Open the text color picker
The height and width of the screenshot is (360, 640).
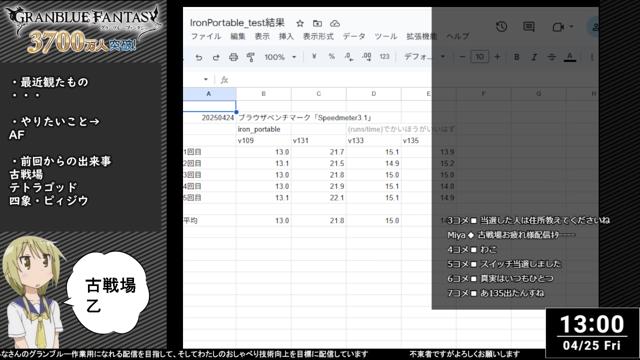tap(570, 57)
